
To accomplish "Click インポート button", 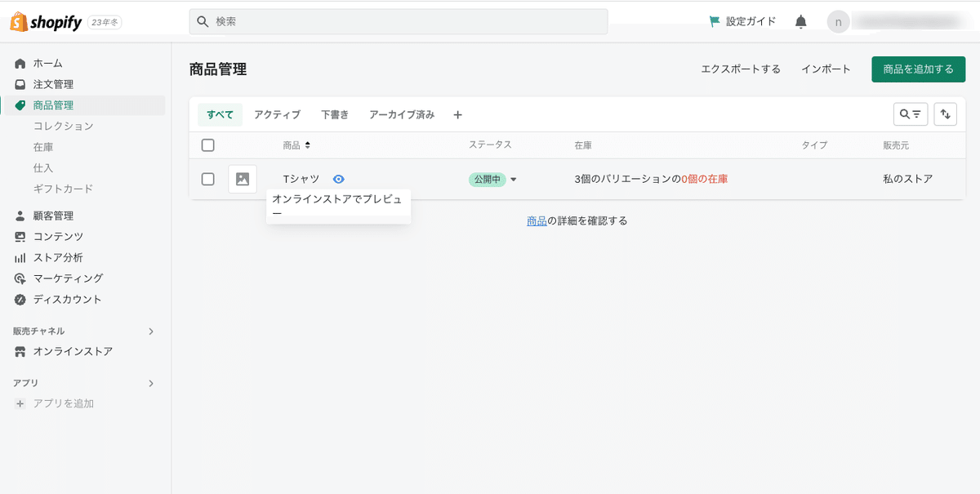I will pyautogui.click(x=826, y=69).
